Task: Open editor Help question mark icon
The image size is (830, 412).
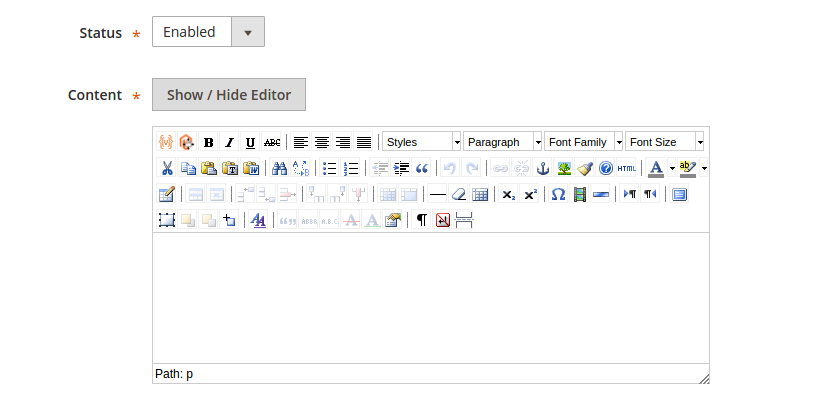Action: click(x=606, y=168)
